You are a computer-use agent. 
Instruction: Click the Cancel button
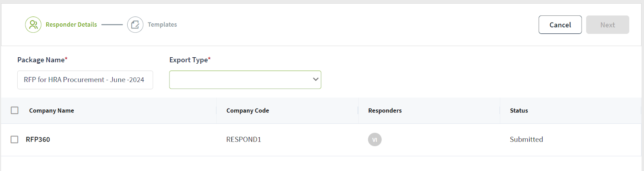[560, 25]
